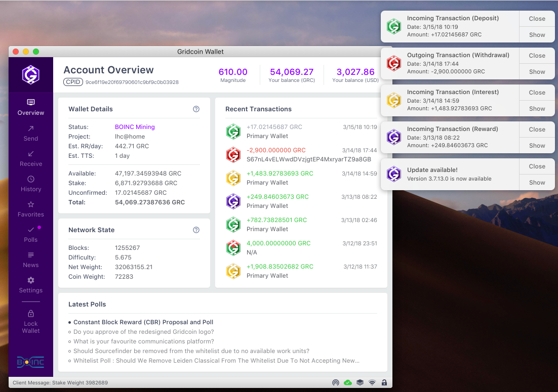Click the 610.00 Magnitude value
558x392 pixels.
[x=233, y=72]
